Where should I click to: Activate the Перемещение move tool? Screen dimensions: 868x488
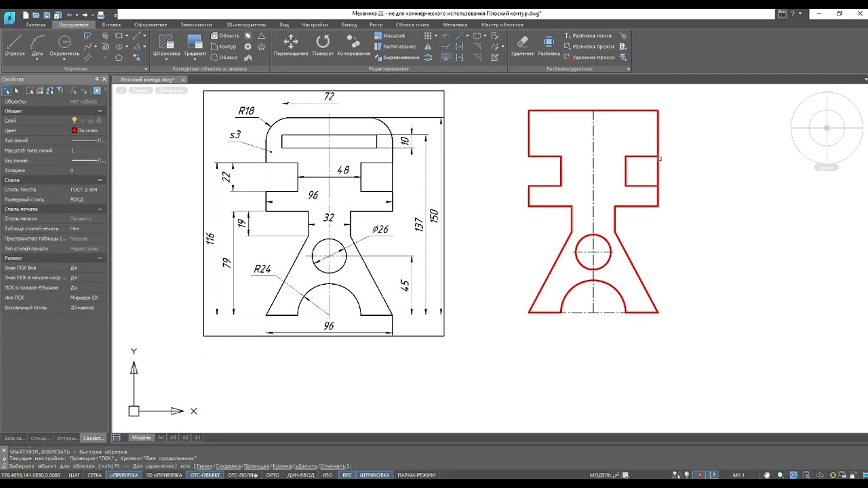290,45
